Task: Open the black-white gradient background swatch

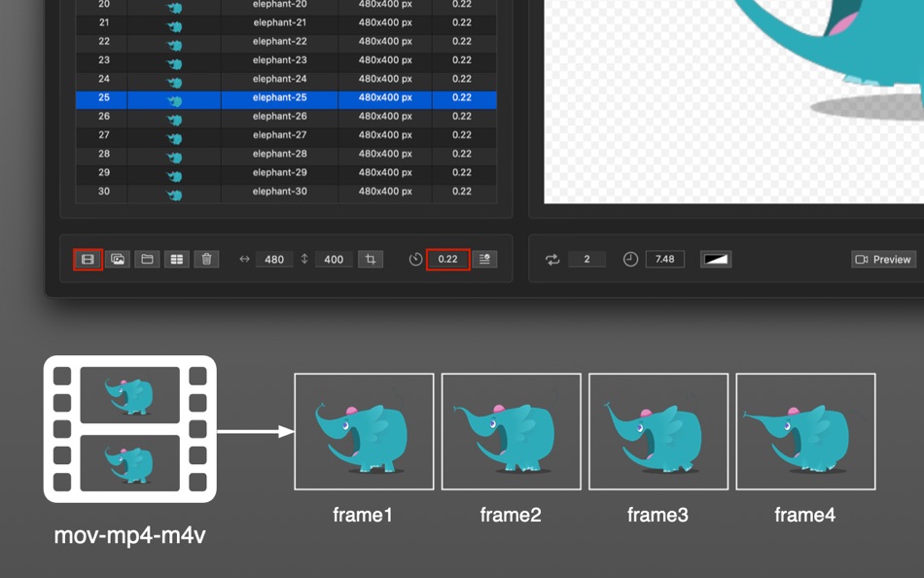Action: [x=716, y=260]
